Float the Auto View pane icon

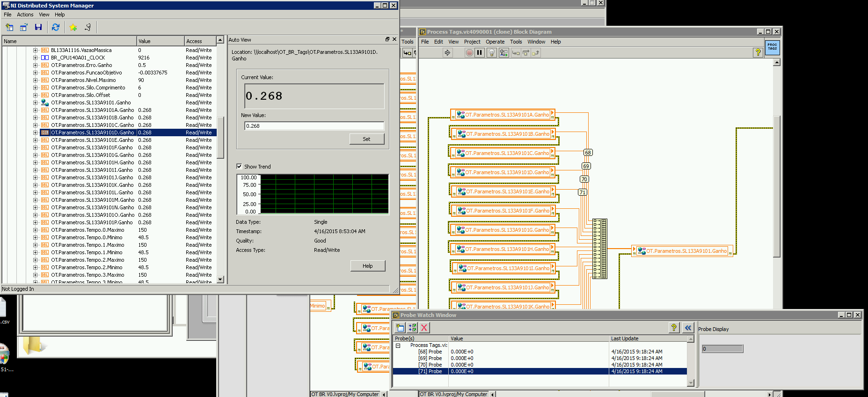point(387,39)
